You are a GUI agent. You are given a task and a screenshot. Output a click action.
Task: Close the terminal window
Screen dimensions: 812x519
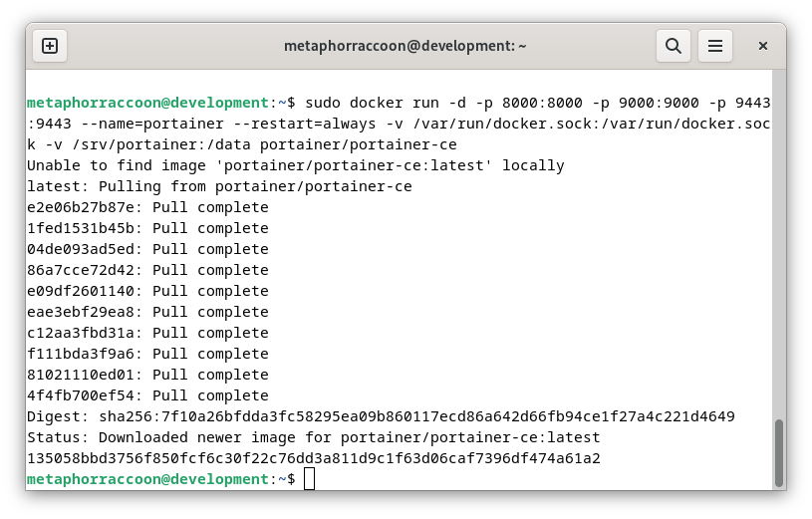(x=762, y=46)
